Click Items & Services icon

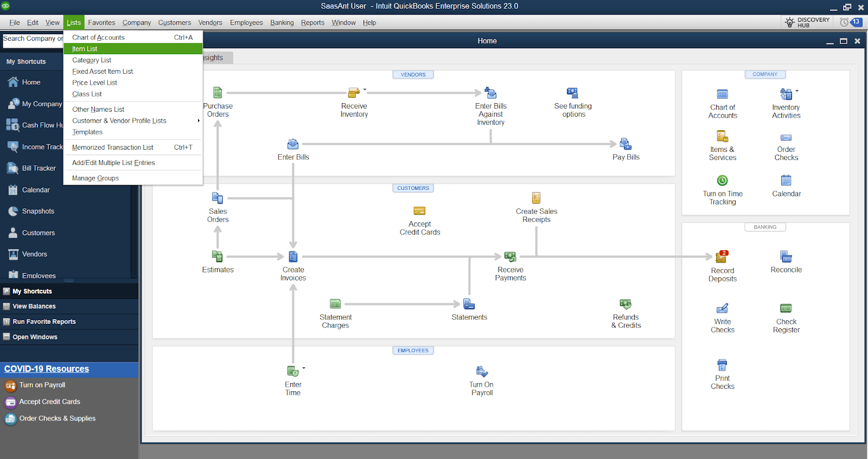click(x=722, y=136)
